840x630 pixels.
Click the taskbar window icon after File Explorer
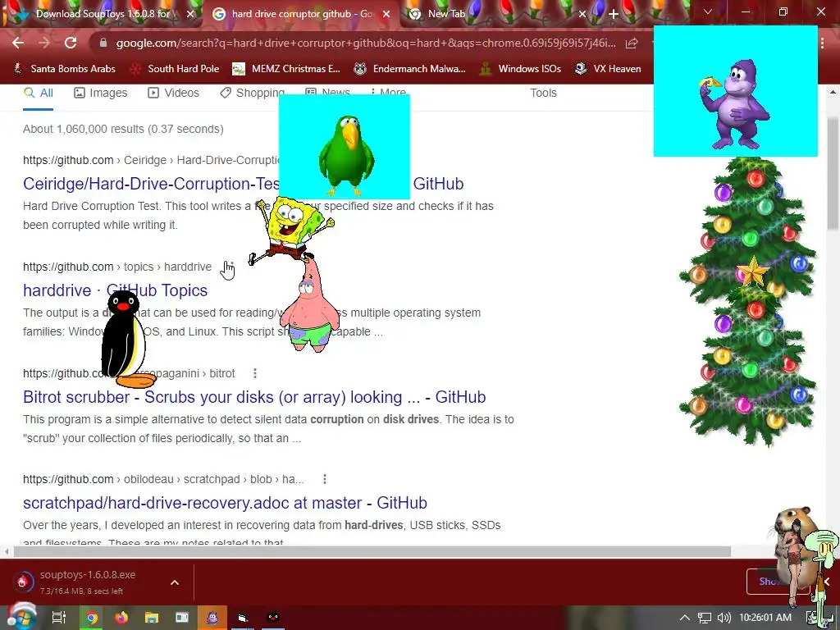click(x=182, y=618)
